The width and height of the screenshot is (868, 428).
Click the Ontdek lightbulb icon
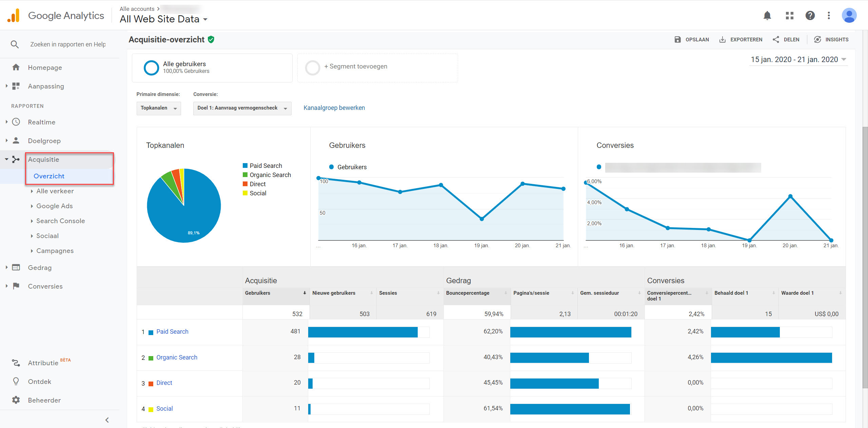[16, 381]
